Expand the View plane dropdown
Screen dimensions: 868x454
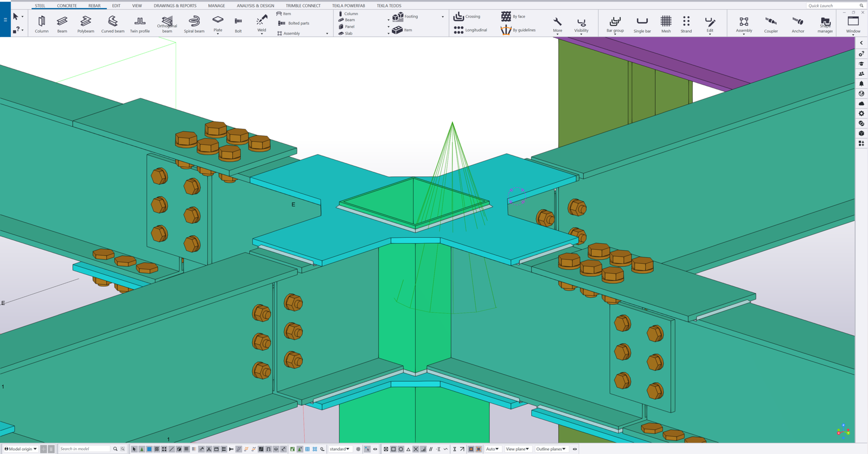tap(518, 449)
